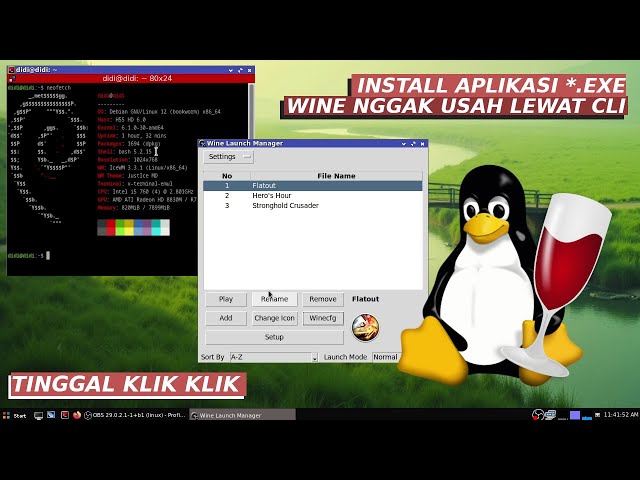This screenshot has height=480, width=640.
Task: Click the OBS tray icon
Action: [x=537, y=415]
